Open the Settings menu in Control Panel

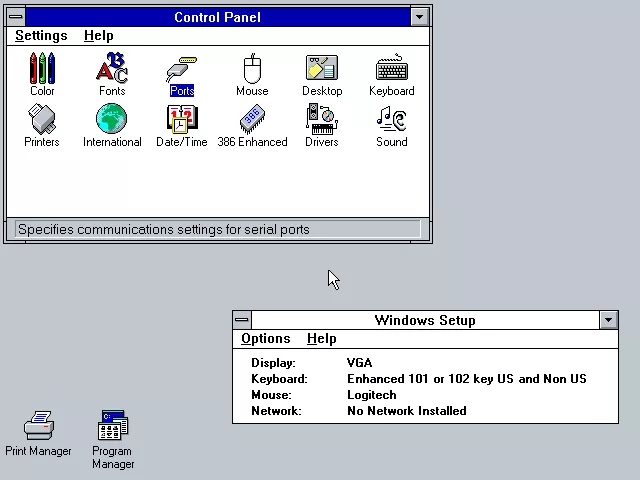[41, 36]
